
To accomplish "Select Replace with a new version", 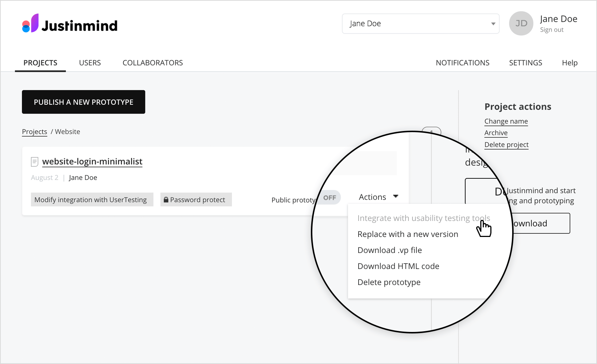I will click(x=408, y=234).
